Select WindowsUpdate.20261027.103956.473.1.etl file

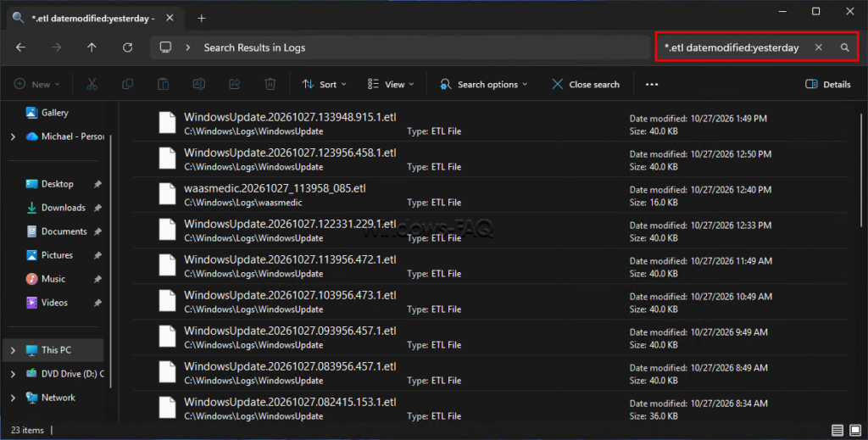point(490,302)
